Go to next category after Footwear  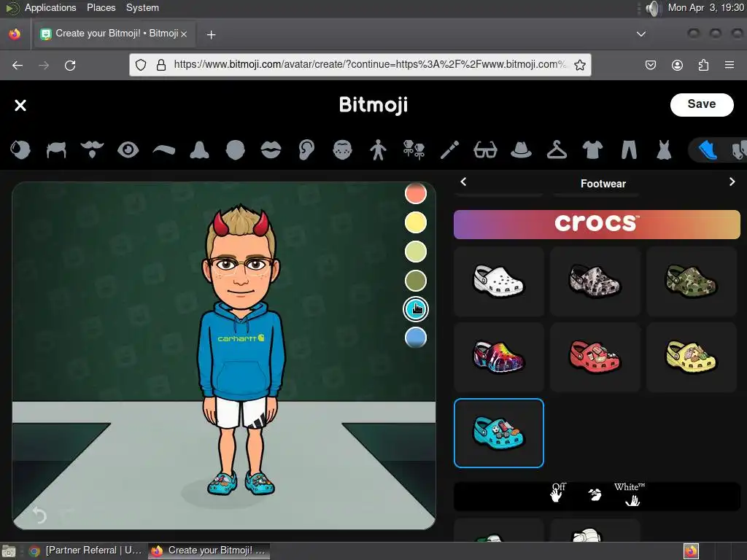click(732, 182)
